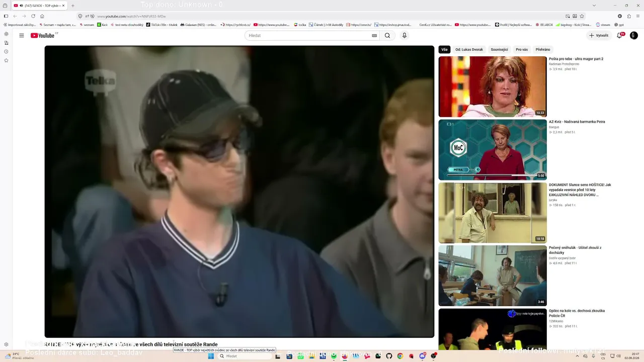Open Chrome from the taskbar

point(400,356)
